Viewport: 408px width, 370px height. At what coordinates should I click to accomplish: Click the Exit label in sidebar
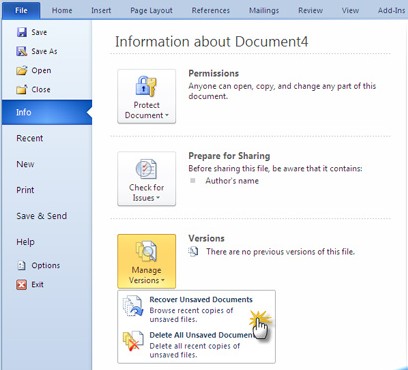click(x=37, y=284)
